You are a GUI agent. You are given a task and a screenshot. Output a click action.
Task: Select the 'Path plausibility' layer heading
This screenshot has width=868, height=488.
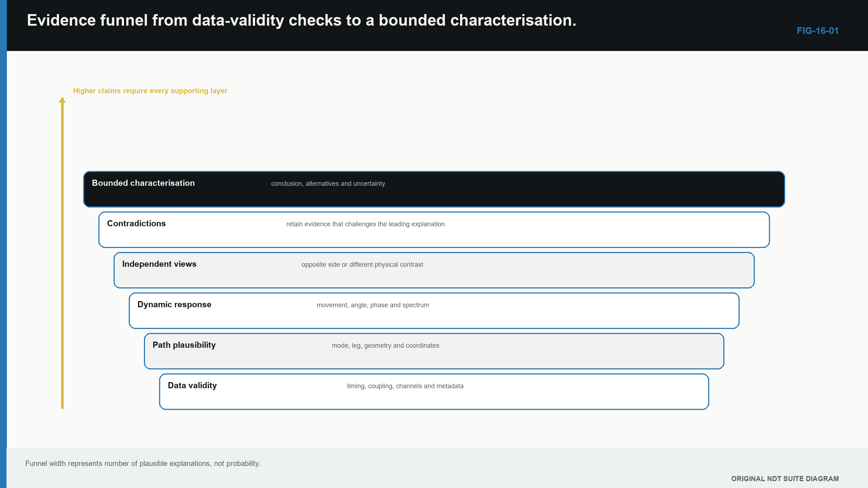click(184, 345)
